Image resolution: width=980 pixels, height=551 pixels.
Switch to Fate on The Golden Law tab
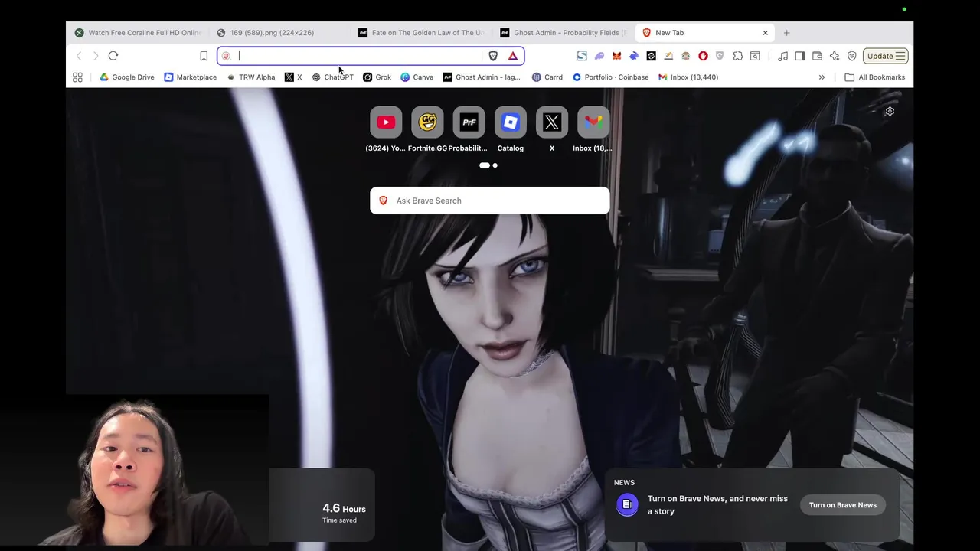421,33
